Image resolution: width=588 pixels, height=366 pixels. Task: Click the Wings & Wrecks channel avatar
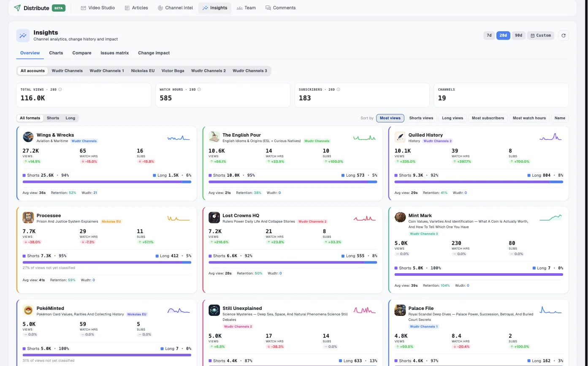click(x=28, y=137)
